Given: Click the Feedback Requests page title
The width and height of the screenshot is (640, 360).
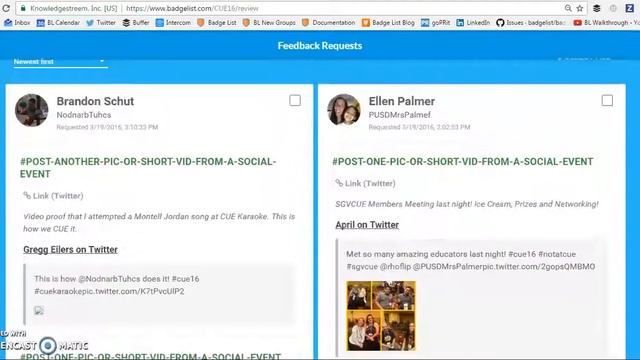Looking at the screenshot, I should pyautogui.click(x=320, y=46).
